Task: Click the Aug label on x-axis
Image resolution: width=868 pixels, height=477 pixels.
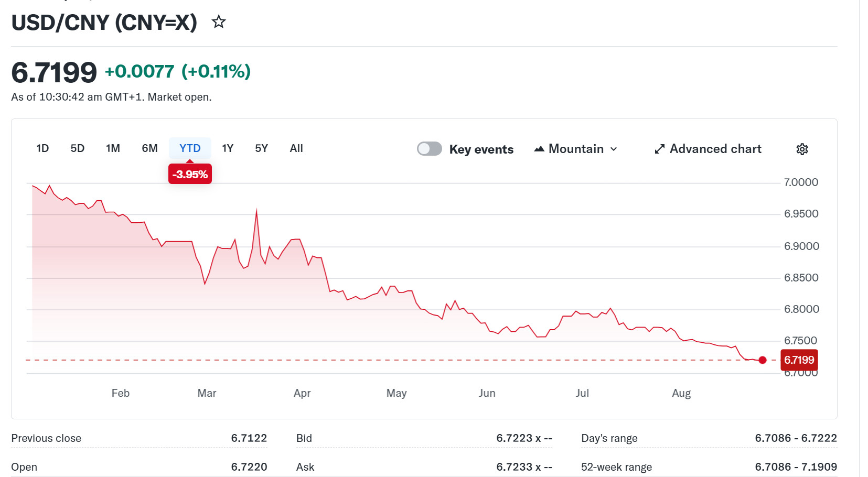Action: tap(681, 393)
